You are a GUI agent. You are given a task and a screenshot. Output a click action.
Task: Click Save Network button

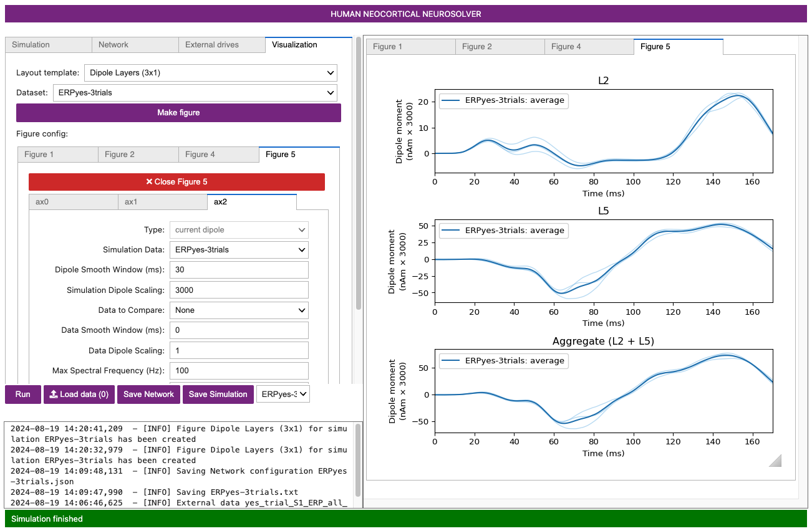[148, 395]
